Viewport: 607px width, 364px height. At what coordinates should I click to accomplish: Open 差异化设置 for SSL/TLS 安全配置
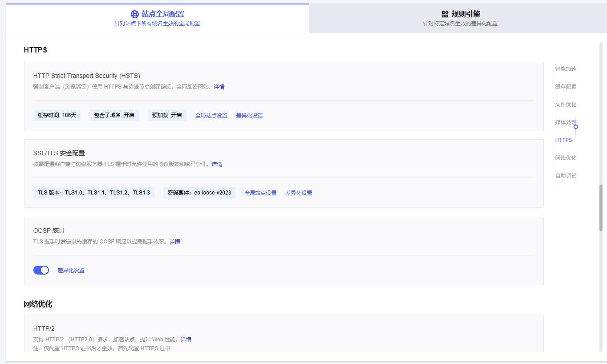click(x=299, y=193)
